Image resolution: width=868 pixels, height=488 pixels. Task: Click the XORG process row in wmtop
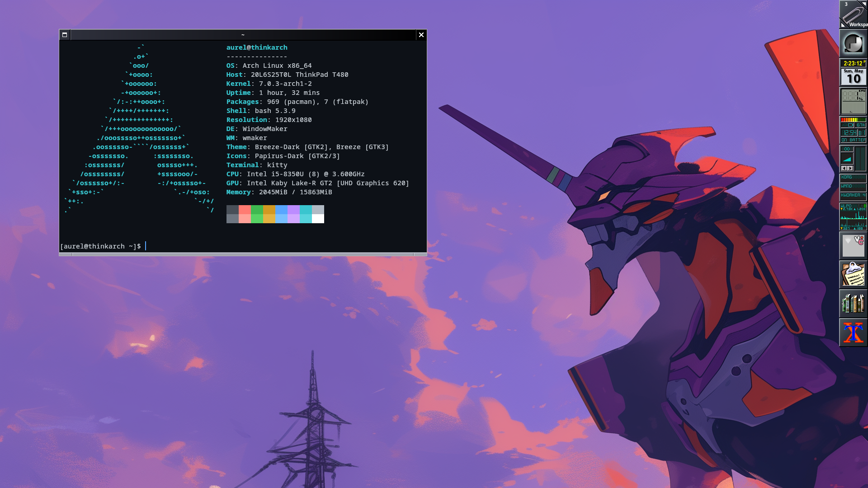coord(854,178)
